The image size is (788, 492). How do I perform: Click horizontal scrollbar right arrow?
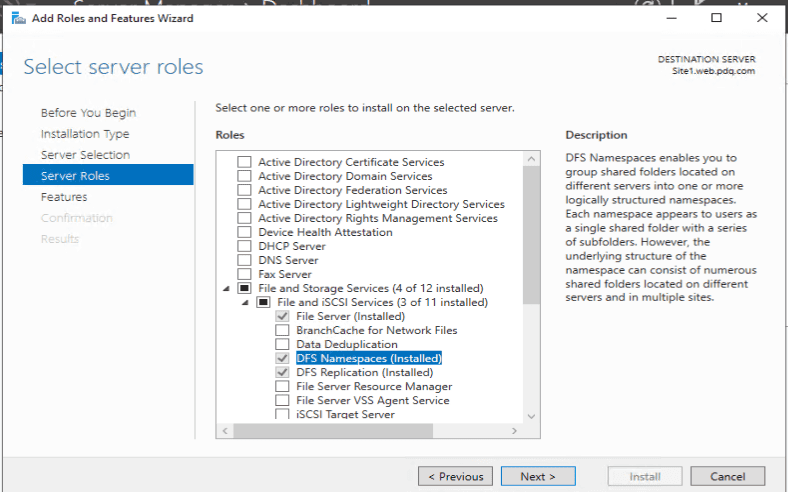coord(514,431)
